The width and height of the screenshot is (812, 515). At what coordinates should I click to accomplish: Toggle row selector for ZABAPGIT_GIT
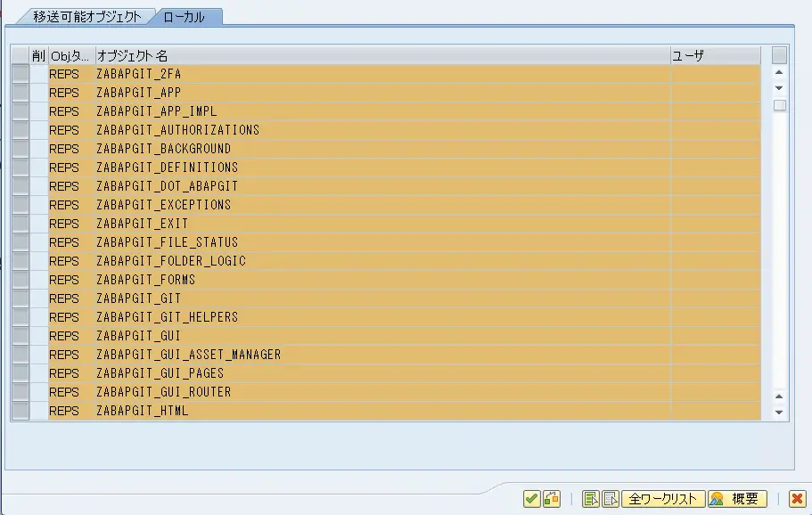coord(21,298)
